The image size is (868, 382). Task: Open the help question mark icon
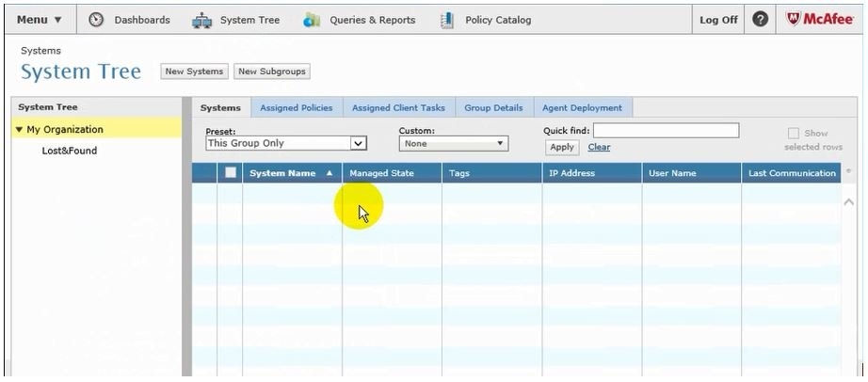tap(761, 20)
